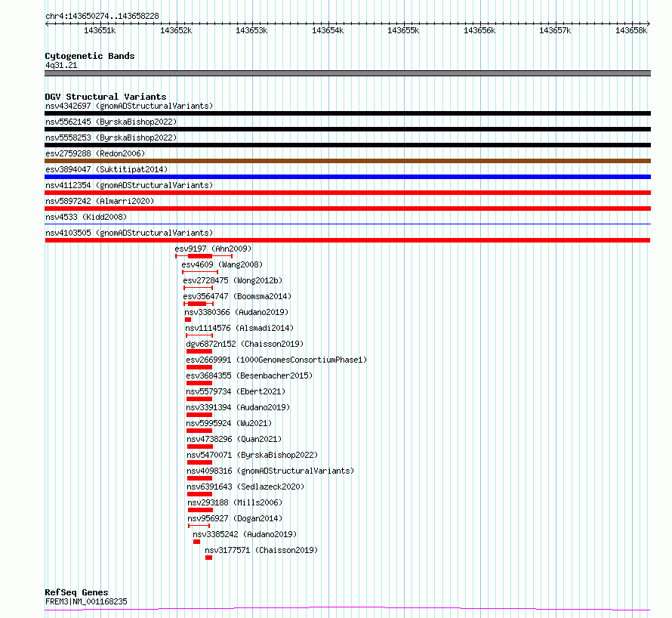Image resolution: width=672 pixels, height=618 pixels.
Task: Click nsv4533 (Kidd2008) variant label
Action: click(x=86, y=217)
